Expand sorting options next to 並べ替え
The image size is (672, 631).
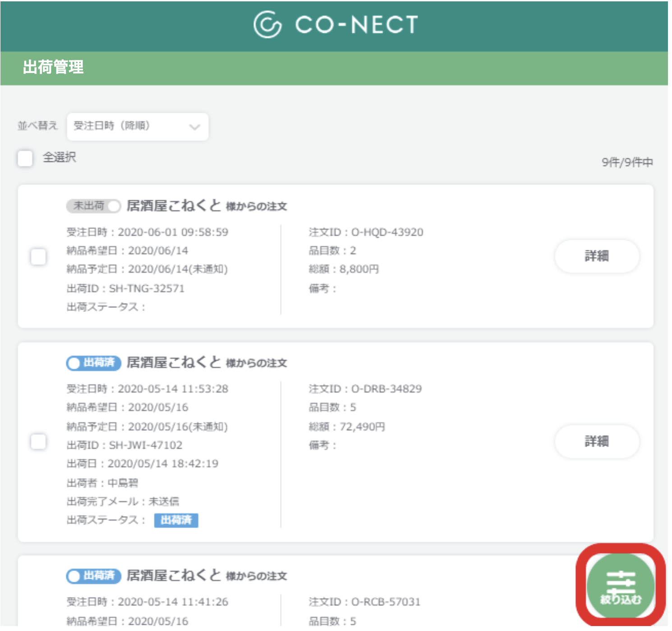coord(137,127)
